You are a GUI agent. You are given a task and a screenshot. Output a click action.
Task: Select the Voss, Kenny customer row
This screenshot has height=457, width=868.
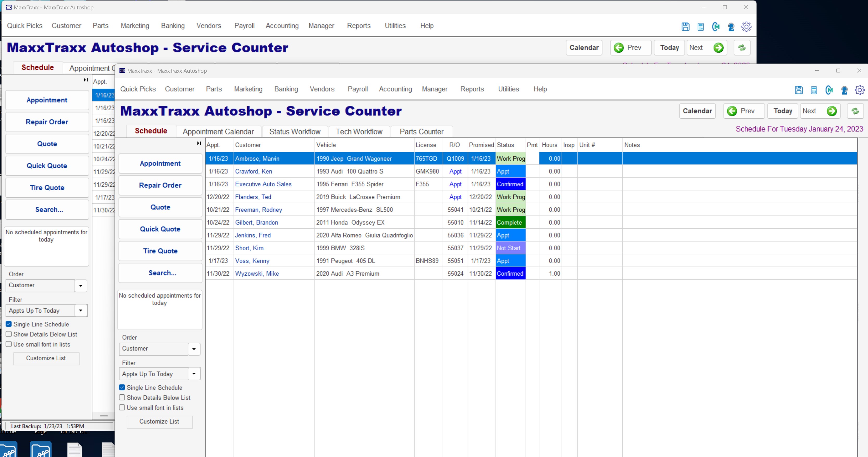tap(252, 261)
